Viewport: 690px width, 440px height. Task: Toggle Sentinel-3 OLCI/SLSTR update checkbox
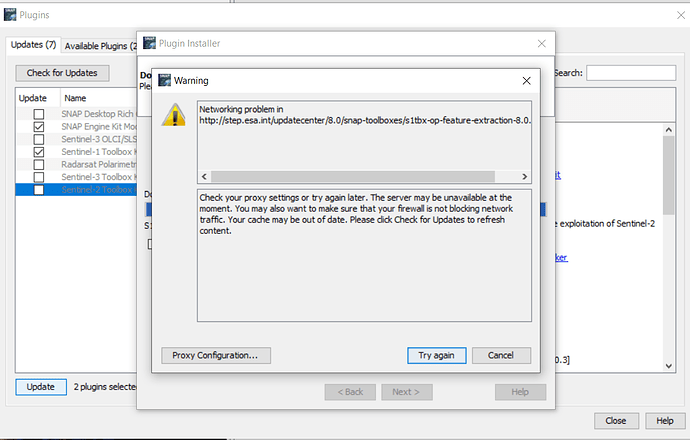[x=39, y=139]
